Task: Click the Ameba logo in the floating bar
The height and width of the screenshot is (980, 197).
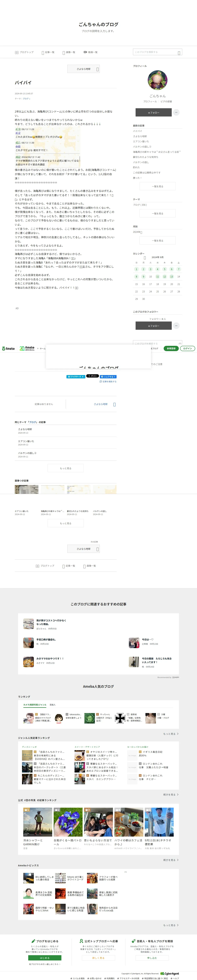Action: [8, 348]
